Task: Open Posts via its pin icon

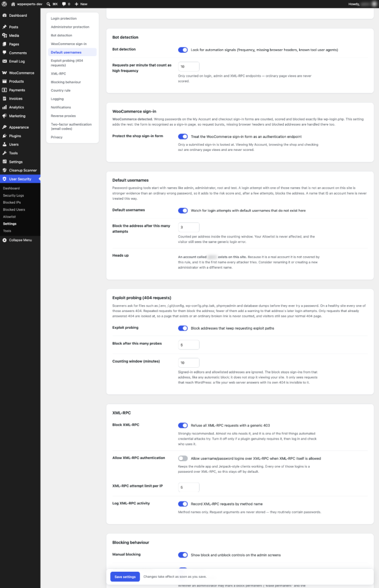Action: [4, 27]
